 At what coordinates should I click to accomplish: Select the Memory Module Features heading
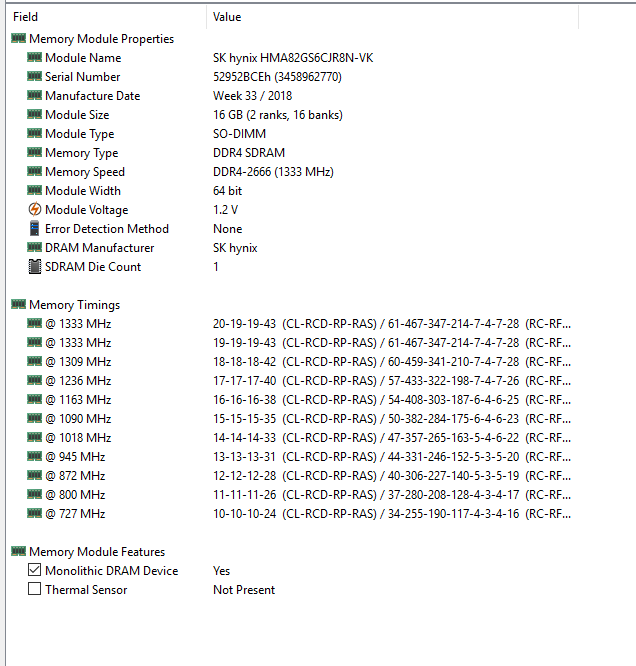click(97, 552)
